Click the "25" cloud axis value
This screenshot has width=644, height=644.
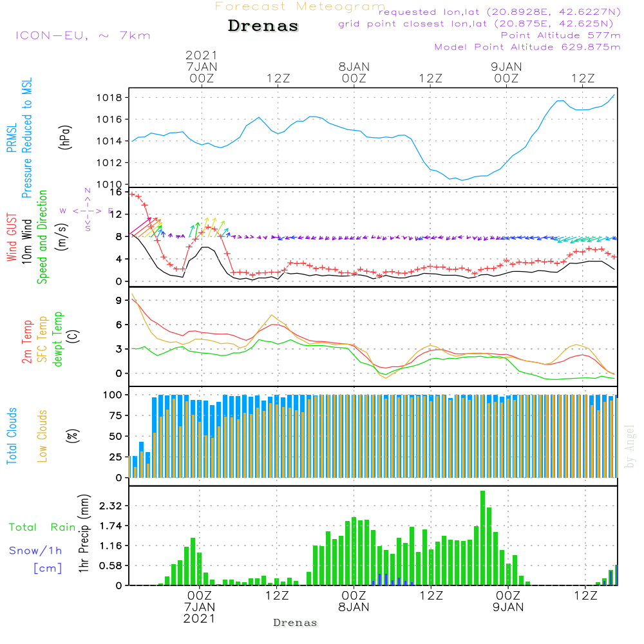tap(116, 457)
